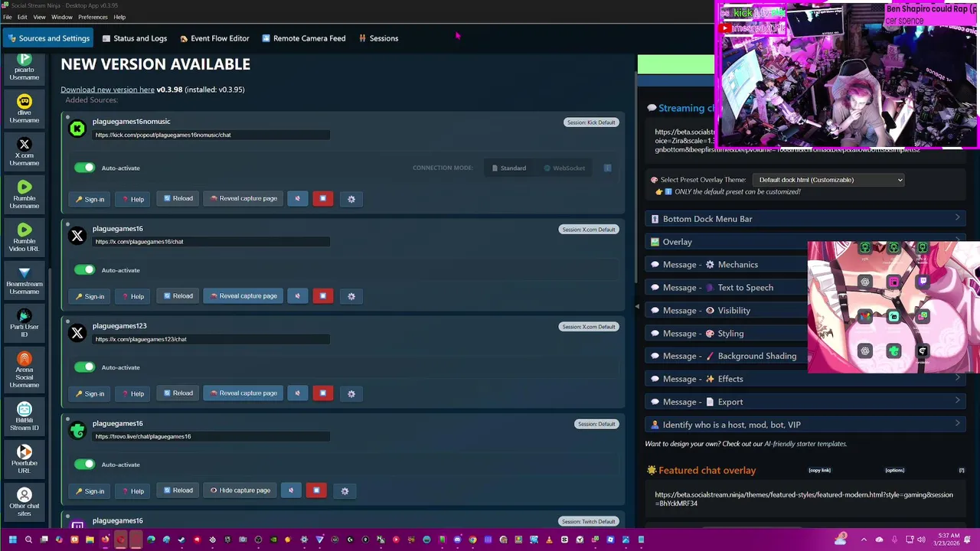Select Standard connection mode

[509, 168]
